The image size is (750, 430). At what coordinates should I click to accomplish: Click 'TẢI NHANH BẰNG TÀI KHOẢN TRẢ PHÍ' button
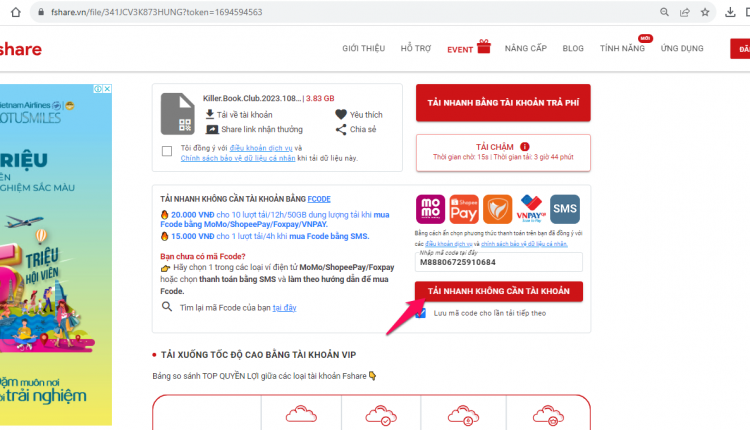(x=503, y=102)
